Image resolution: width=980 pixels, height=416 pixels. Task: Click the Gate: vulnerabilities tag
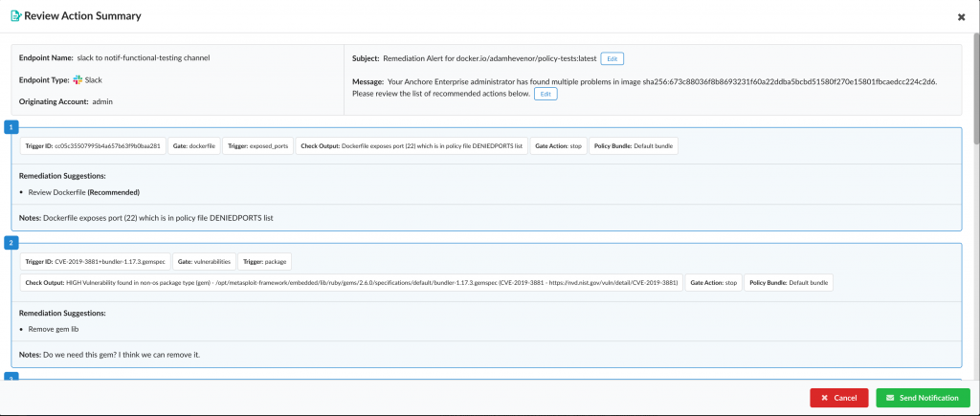pyautogui.click(x=205, y=261)
